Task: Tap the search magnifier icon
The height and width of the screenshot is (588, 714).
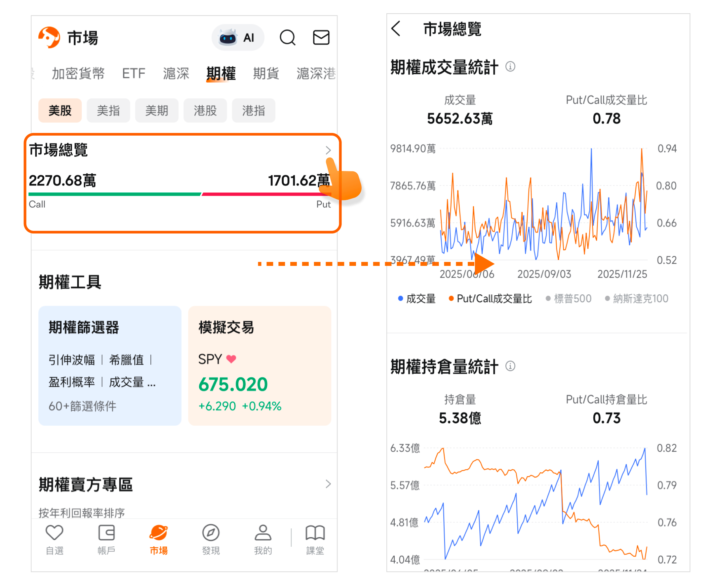Action: point(287,38)
